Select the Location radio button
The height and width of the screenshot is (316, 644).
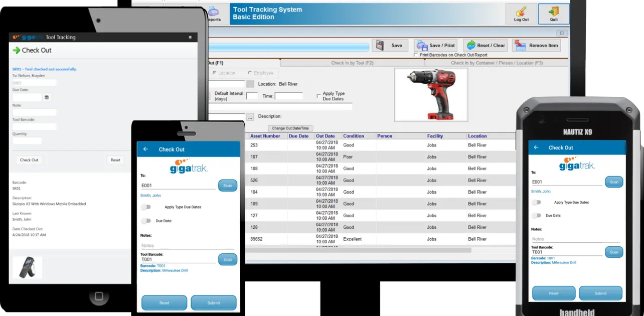pyautogui.click(x=215, y=73)
